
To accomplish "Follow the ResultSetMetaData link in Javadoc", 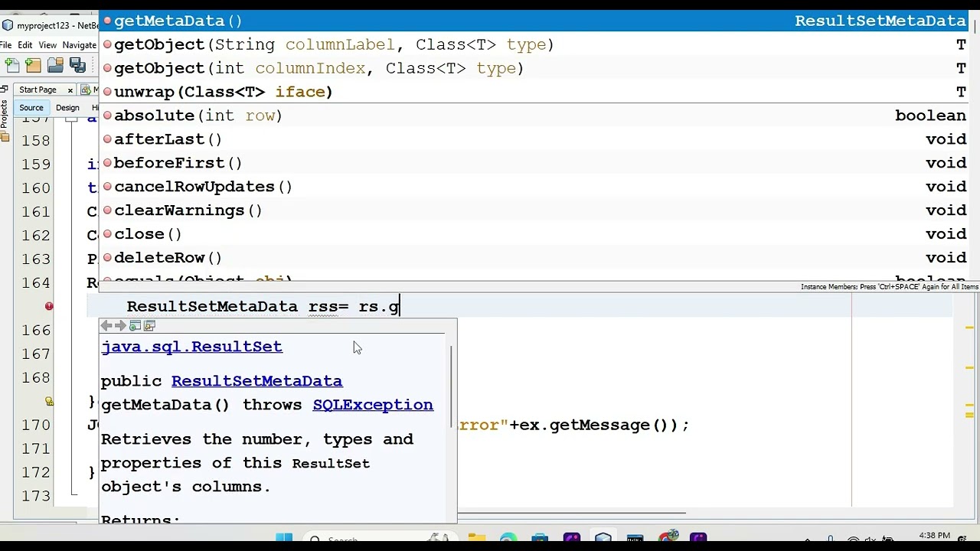I will pos(256,381).
